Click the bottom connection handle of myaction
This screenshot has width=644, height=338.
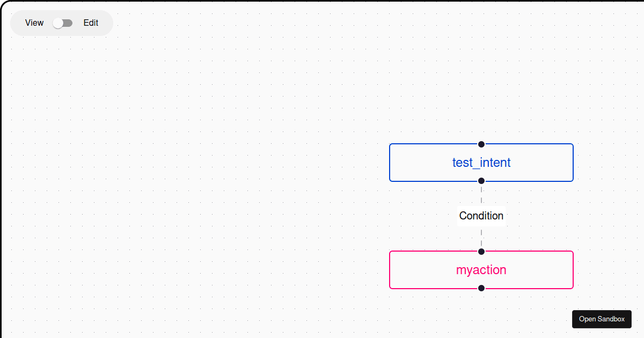481,288
